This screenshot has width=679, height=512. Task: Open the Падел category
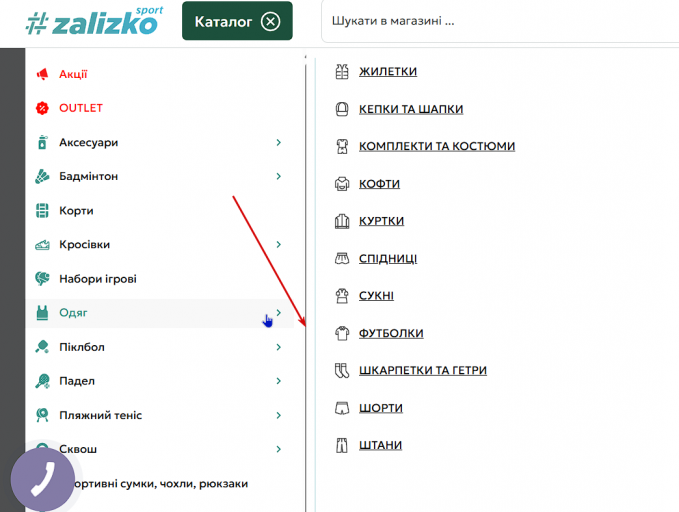(77, 381)
